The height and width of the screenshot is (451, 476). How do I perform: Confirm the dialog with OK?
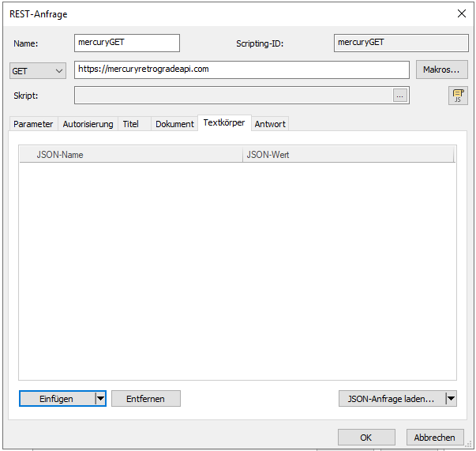pos(365,437)
